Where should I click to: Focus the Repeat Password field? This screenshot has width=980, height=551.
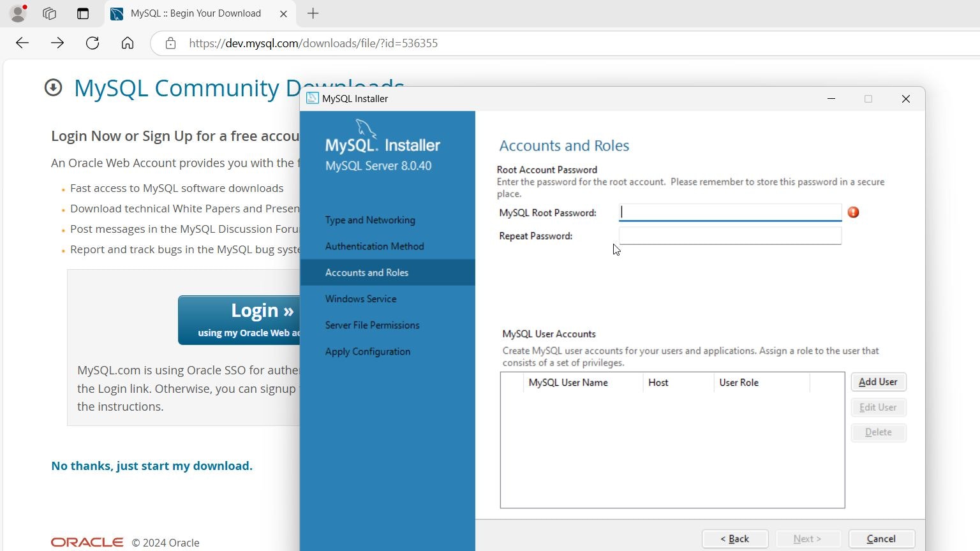point(730,236)
